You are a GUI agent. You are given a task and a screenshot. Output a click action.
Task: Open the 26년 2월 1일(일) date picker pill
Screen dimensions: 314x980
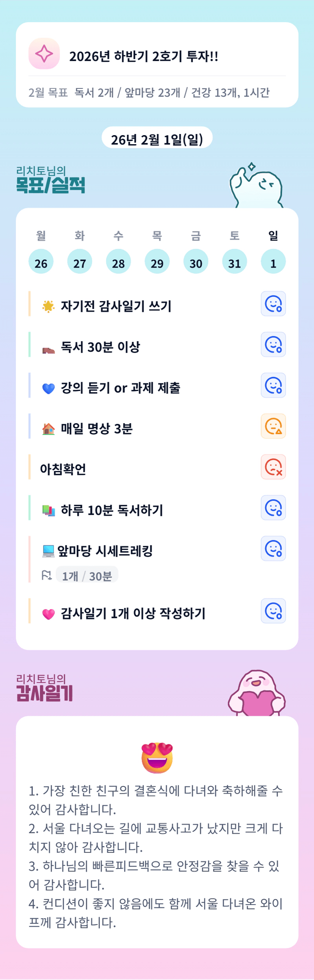pyautogui.click(x=157, y=139)
